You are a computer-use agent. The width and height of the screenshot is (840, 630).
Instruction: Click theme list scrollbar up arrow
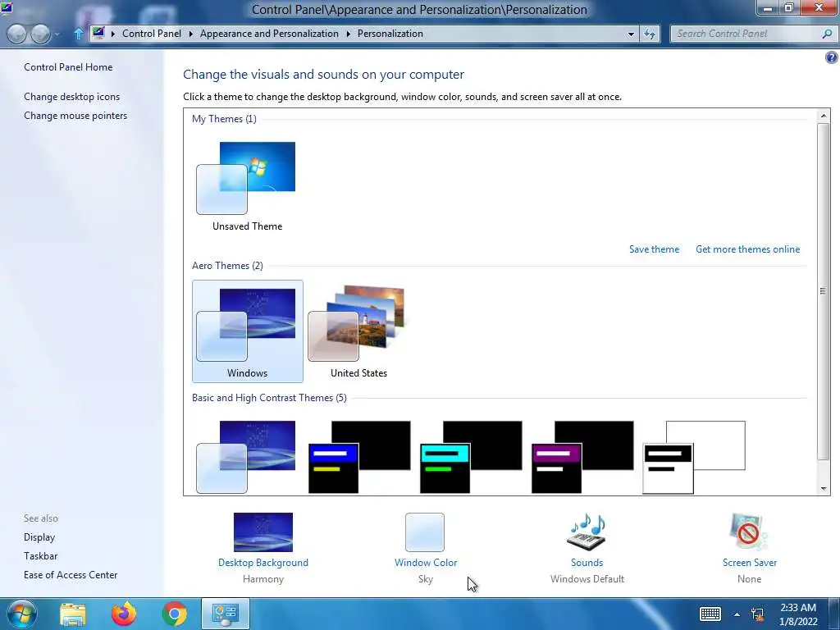click(824, 115)
